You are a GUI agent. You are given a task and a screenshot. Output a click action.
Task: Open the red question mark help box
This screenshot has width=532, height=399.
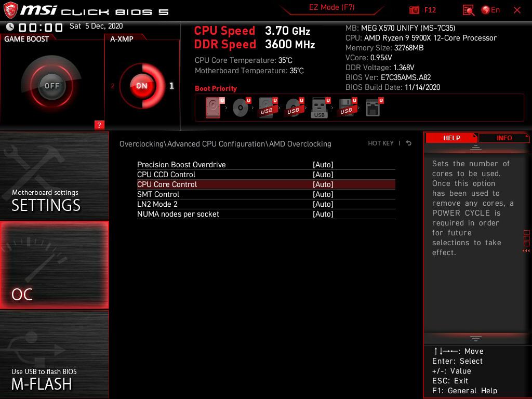click(99, 125)
